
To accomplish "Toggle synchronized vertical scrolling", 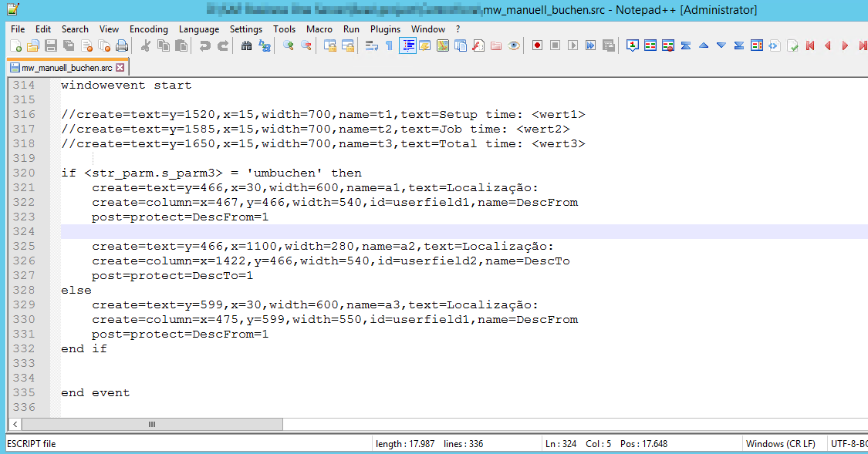I will click(330, 46).
